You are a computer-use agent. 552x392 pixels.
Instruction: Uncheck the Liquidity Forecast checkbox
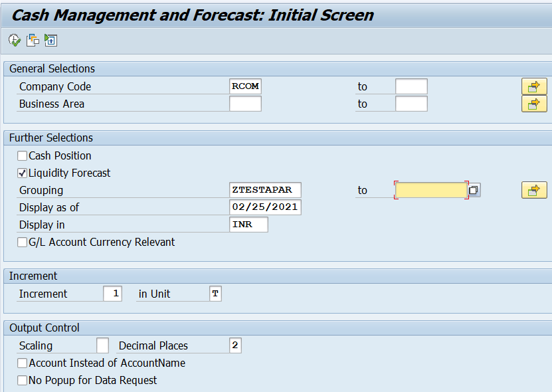click(22, 173)
